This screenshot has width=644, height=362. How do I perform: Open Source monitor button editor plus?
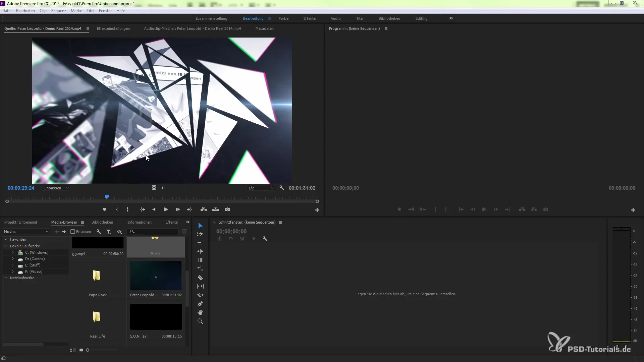[x=317, y=210]
